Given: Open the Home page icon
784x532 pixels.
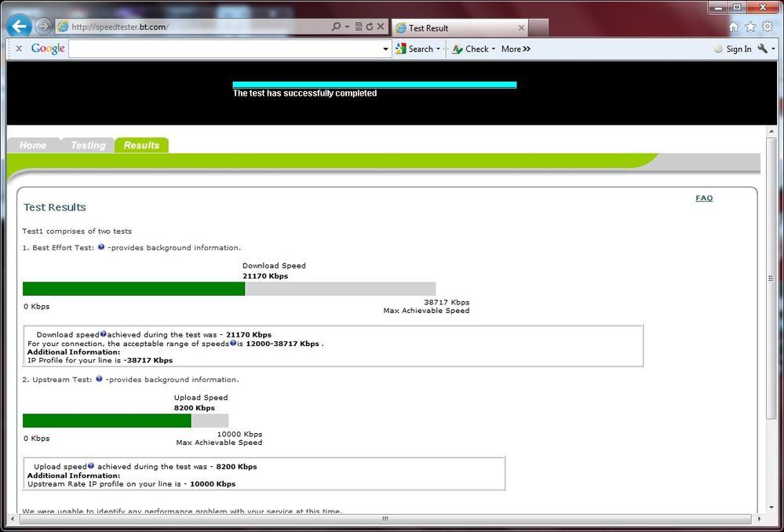Looking at the screenshot, I should click(x=733, y=27).
